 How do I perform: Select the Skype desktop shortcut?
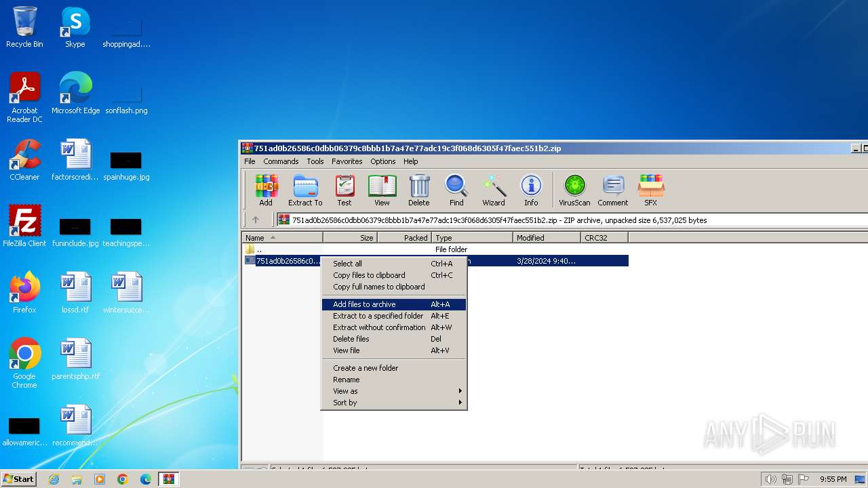coord(75,27)
